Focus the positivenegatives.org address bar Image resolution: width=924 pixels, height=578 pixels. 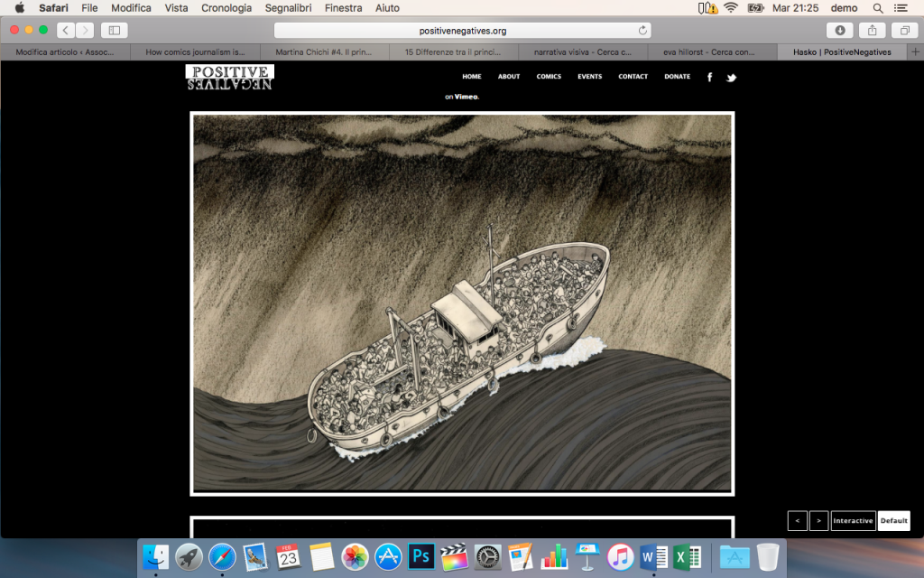click(463, 30)
